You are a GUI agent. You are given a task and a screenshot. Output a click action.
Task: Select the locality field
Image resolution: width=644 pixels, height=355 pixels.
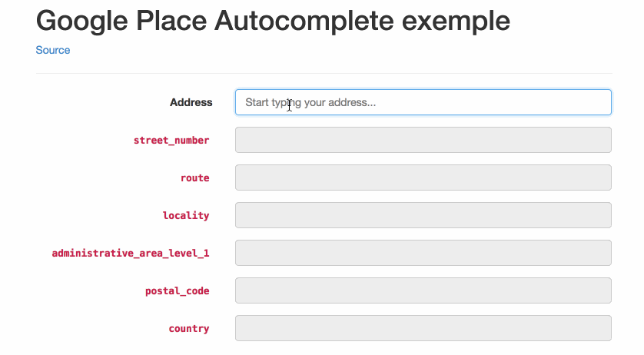[423, 215]
